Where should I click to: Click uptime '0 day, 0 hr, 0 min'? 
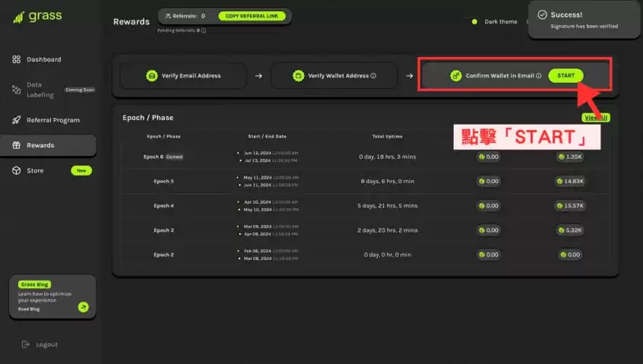tap(388, 255)
